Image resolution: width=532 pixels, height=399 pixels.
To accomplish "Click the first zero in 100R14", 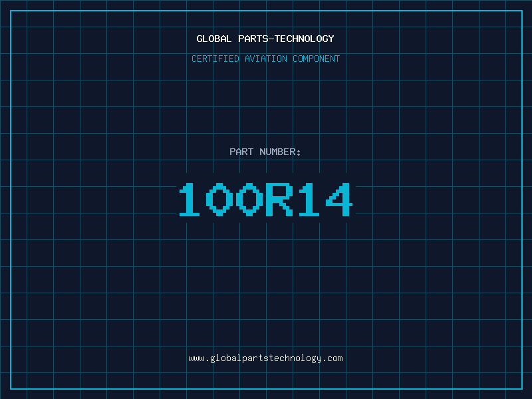I will coord(219,199).
